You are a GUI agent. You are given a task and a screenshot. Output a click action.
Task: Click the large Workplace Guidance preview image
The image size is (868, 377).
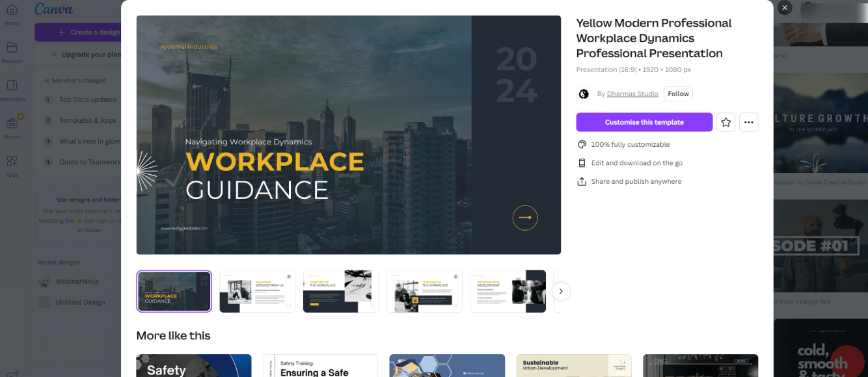[x=348, y=135]
